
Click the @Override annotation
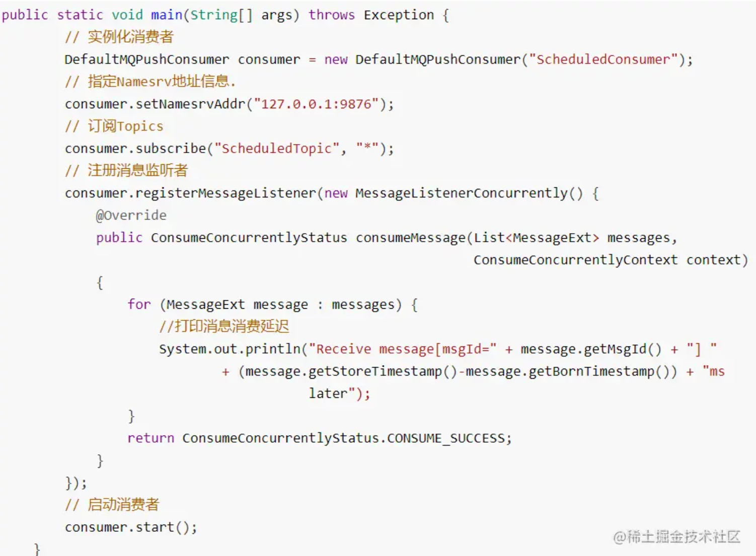click(131, 216)
